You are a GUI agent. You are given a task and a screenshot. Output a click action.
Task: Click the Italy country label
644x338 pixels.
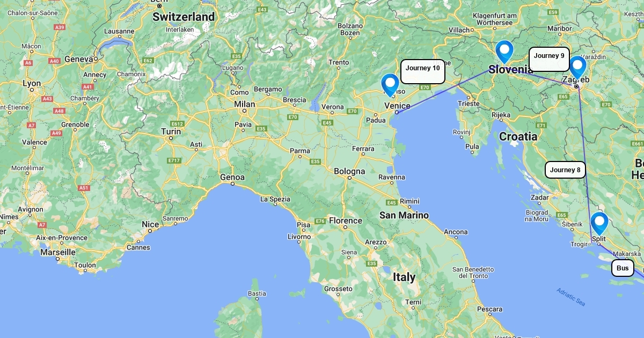[404, 277]
